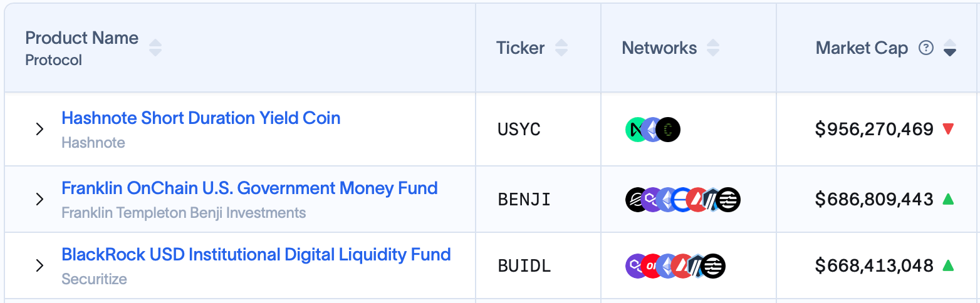Click the Aptos network icon in BENJI row
This screenshot has width=980, height=303.
(729, 200)
